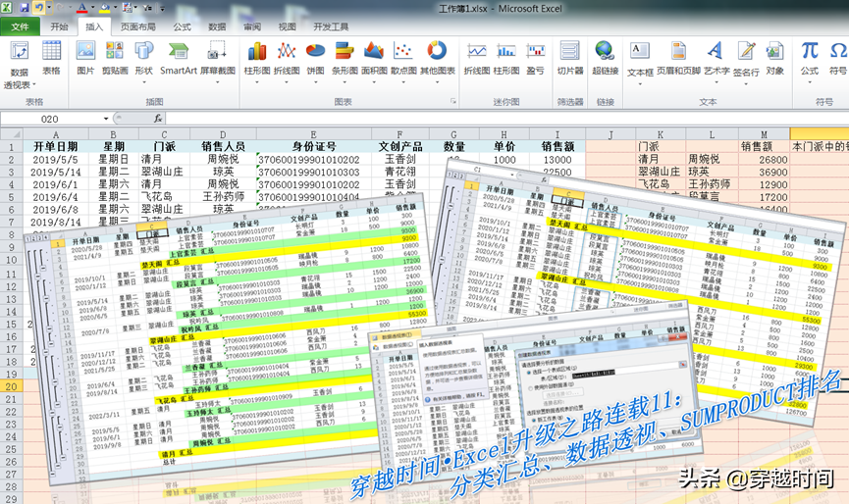The height and width of the screenshot is (504, 849).
Task: Open the Name Box dropdown arrow
Action: [106, 119]
